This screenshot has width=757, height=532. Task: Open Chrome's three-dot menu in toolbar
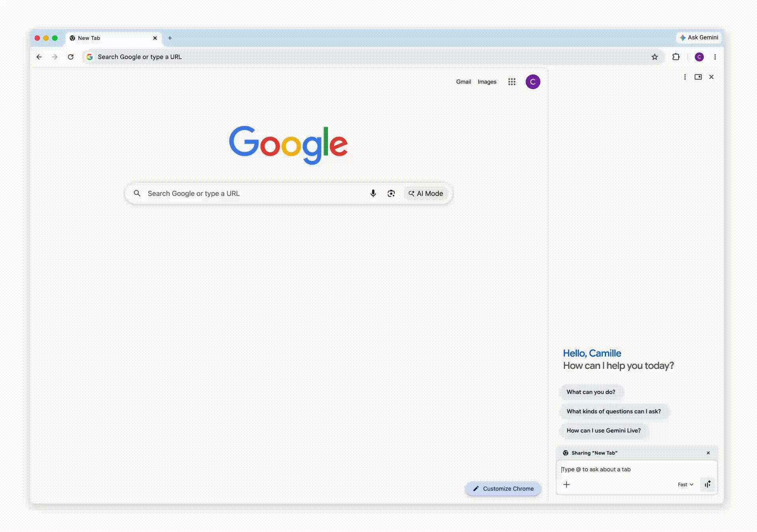(715, 57)
